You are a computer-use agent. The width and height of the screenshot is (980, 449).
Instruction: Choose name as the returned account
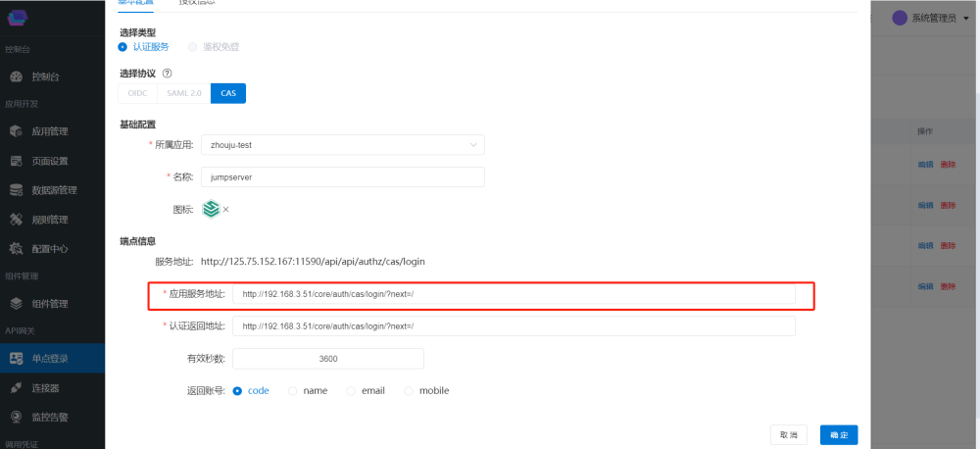293,390
